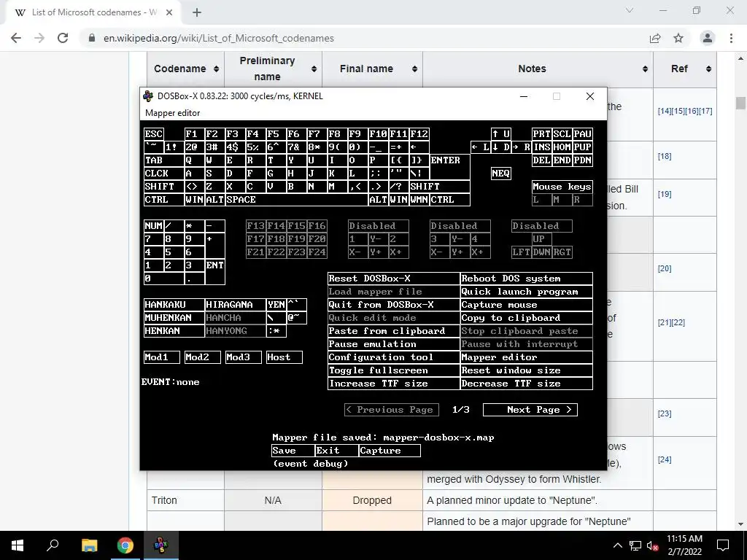Open a new browser tab
The height and width of the screenshot is (560, 747).
click(x=197, y=12)
